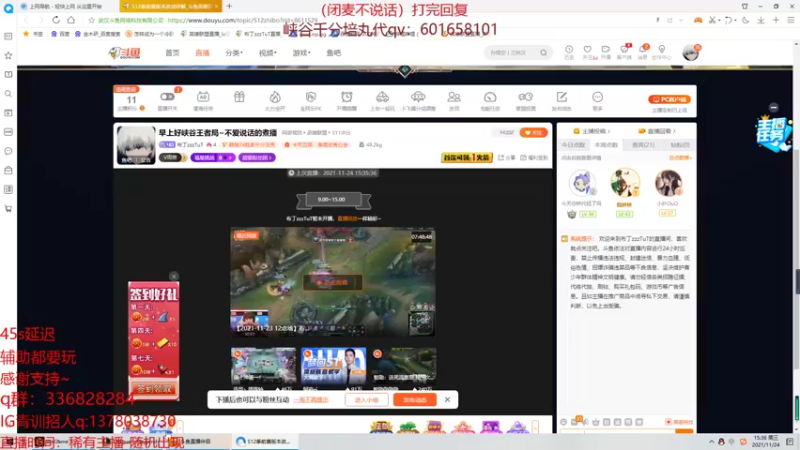Open the gift box icon in streamer toolbar
This screenshot has height=450, width=800.
point(239,97)
